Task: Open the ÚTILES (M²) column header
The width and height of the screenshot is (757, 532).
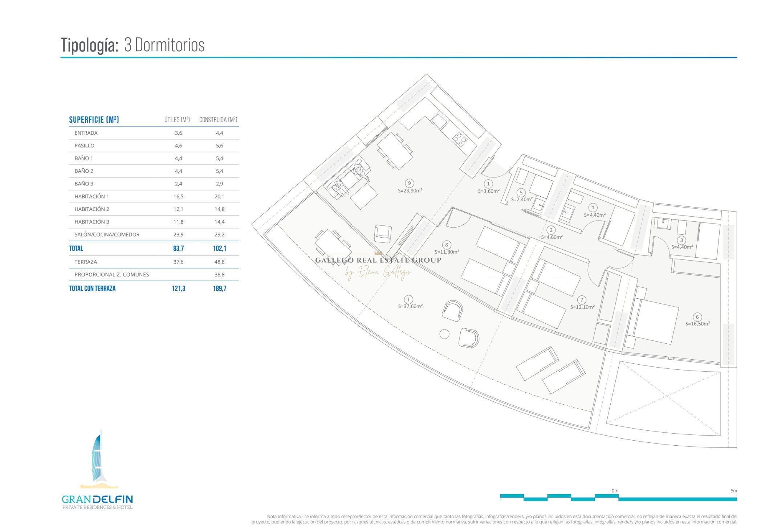Action: [177, 119]
